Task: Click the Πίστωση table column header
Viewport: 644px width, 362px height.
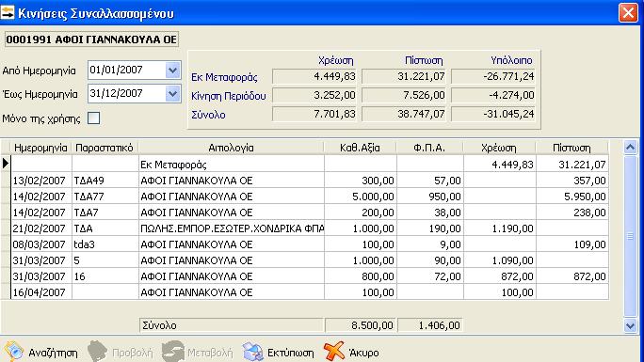Action: click(572, 148)
